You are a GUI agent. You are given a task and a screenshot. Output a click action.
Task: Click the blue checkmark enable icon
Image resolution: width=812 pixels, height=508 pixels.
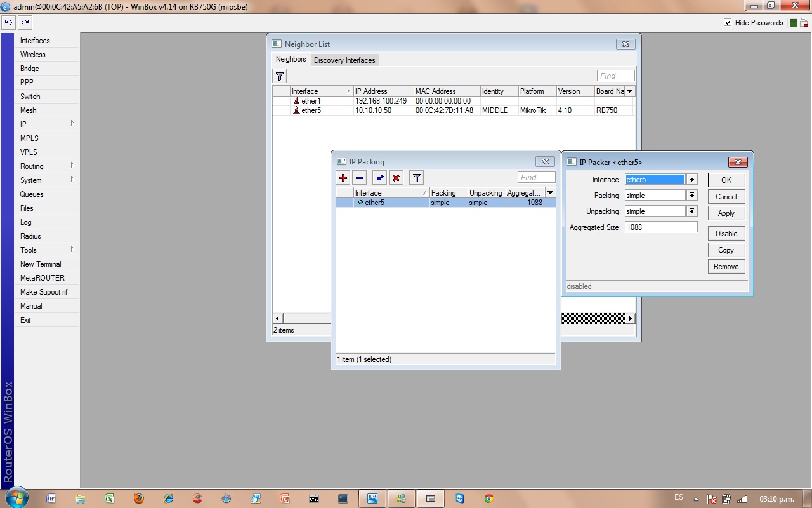pos(379,178)
